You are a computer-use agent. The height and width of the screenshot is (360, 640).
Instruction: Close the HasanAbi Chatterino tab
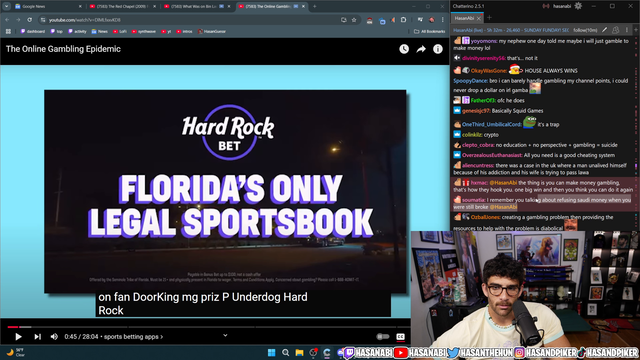[x=479, y=18]
